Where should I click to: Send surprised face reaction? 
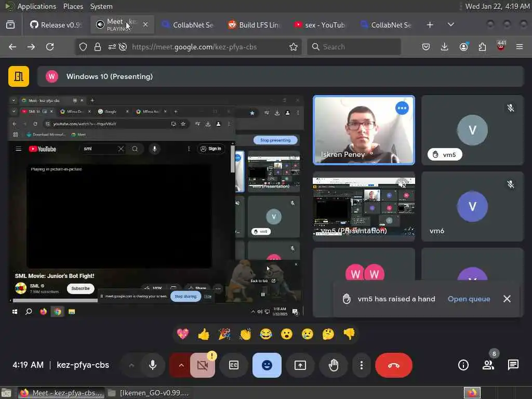click(x=287, y=334)
